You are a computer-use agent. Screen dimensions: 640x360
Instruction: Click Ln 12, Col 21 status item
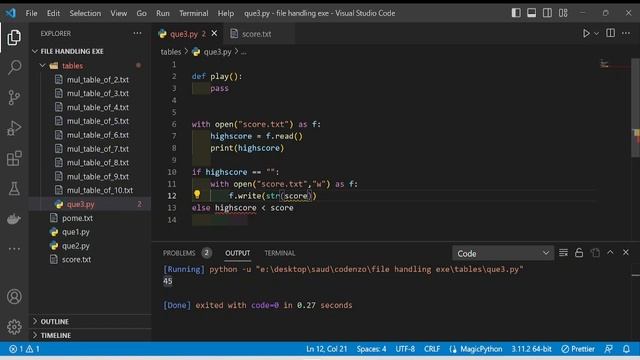[x=327, y=349]
